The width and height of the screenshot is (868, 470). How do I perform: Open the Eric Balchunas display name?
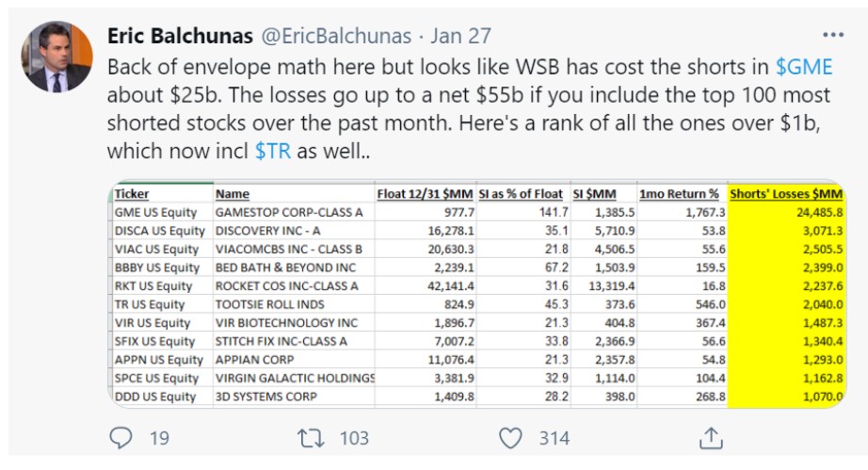180,36
